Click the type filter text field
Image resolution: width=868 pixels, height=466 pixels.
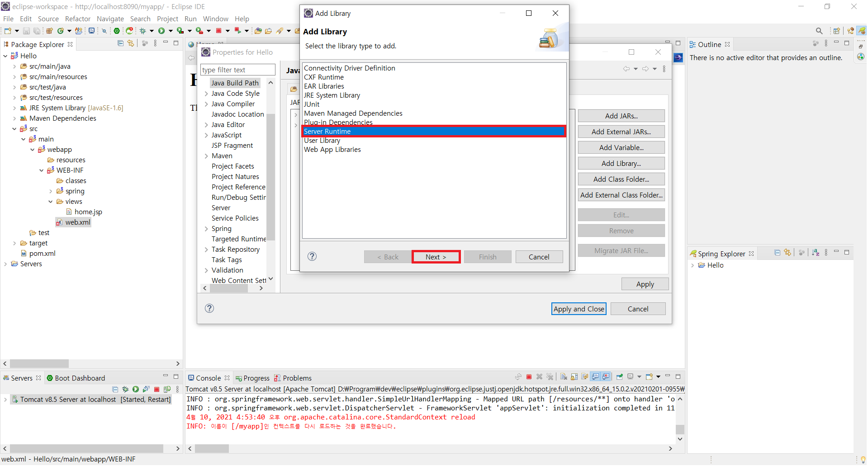click(238, 70)
